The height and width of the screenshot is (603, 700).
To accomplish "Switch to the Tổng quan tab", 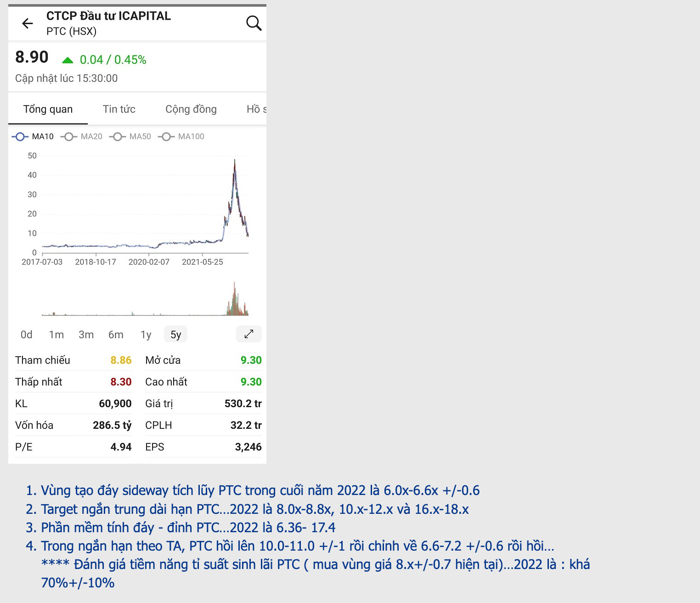I will (48, 109).
